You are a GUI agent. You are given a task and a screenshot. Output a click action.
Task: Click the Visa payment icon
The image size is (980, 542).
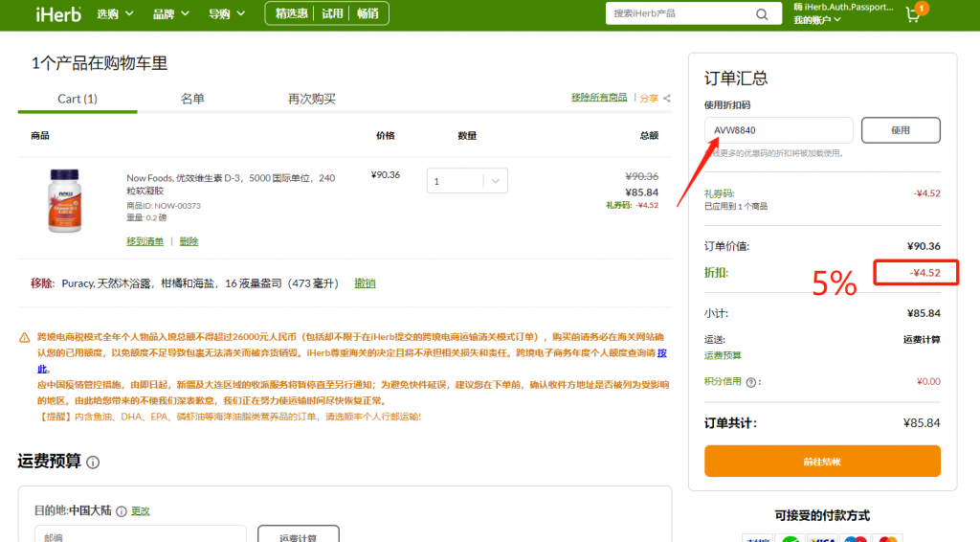point(822,538)
